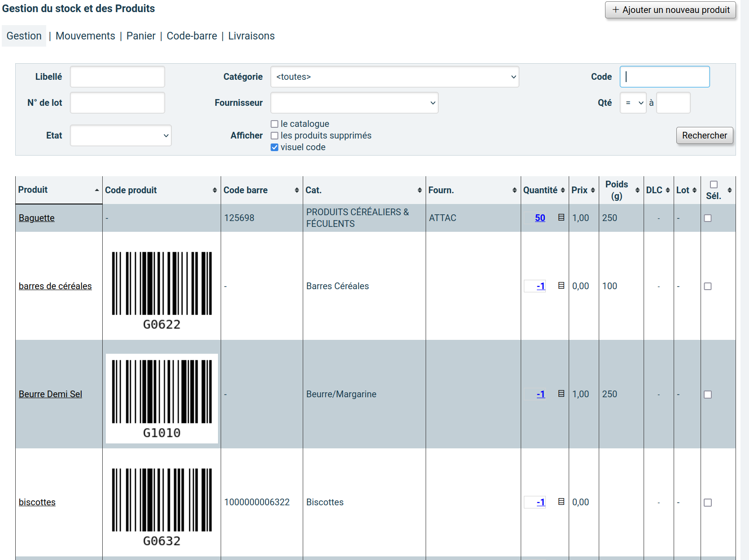Click the quantity 50 link for Baguette

(x=540, y=218)
